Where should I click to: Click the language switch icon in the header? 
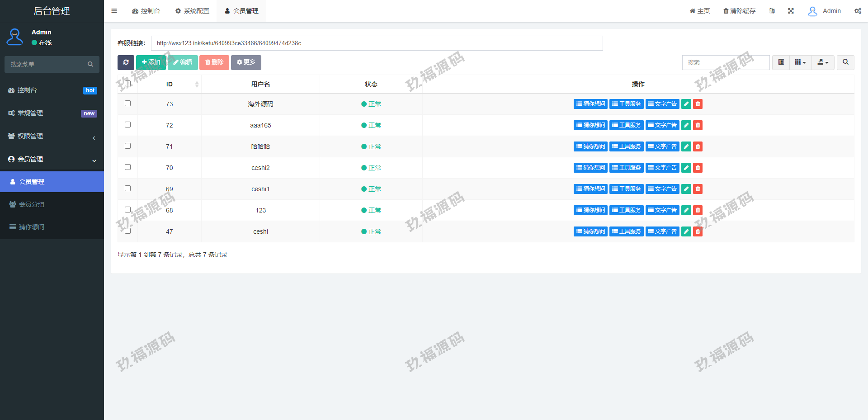click(x=772, y=11)
